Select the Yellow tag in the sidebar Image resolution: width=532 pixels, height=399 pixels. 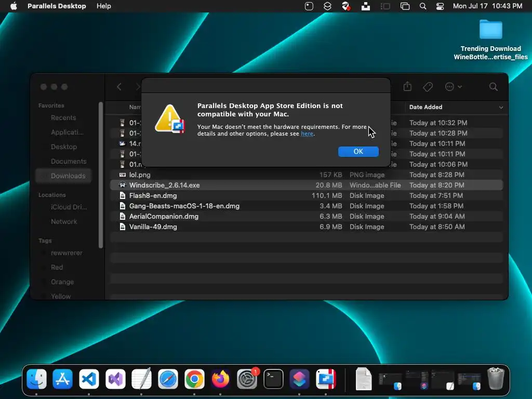61,296
